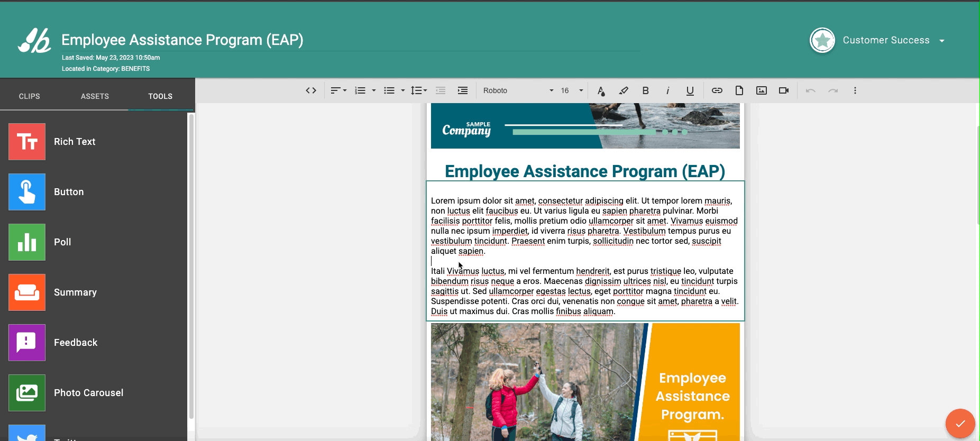Image resolution: width=980 pixels, height=441 pixels.
Task: Click the tools panel scrollbar
Action: 191,267
